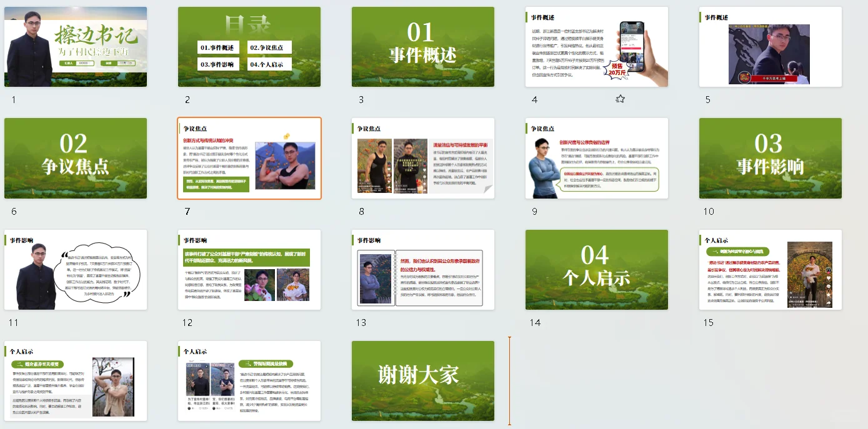Click slide number label 8
This screenshot has height=429, width=868.
click(x=361, y=212)
